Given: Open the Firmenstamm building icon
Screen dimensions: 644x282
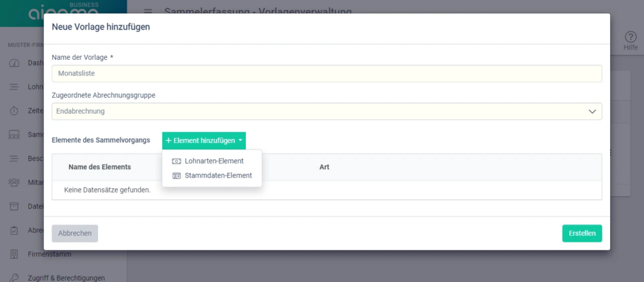Looking at the screenshot, I should [x=14, y=254].
